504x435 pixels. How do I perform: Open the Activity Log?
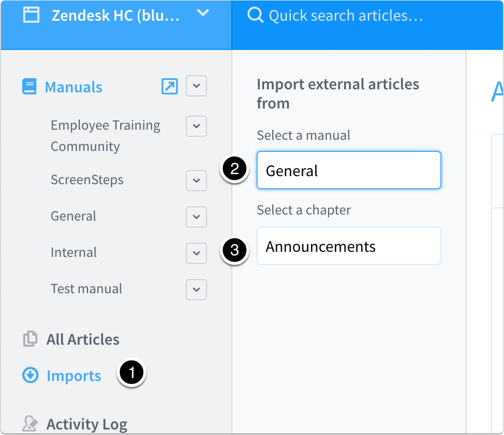[x=87, y=425]
